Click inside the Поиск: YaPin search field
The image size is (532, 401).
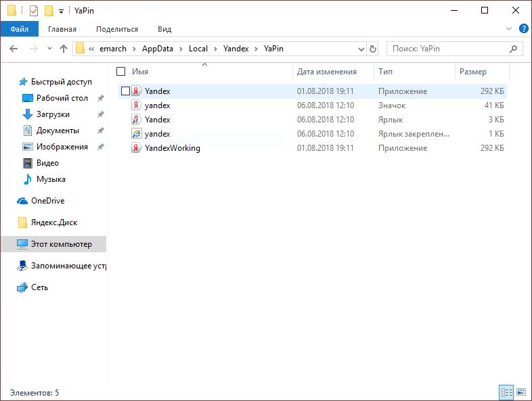tap(447, 49)
